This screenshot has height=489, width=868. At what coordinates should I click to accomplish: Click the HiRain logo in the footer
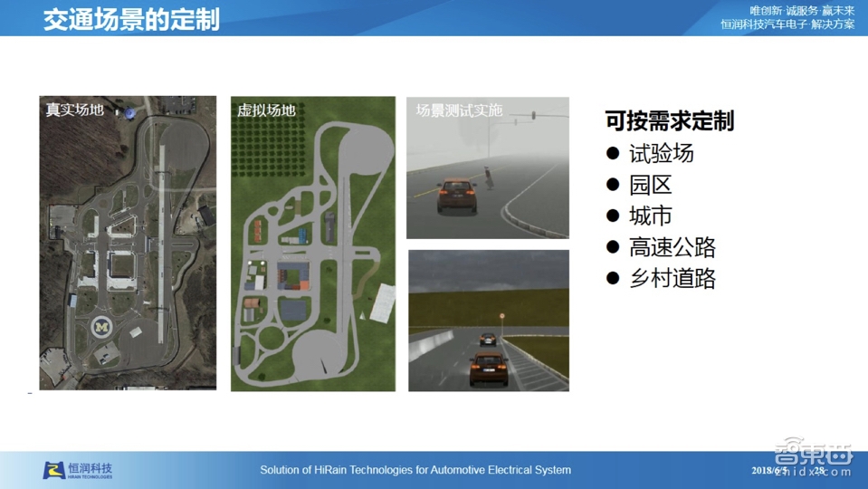pyautogui.click(x=78, y=470)
